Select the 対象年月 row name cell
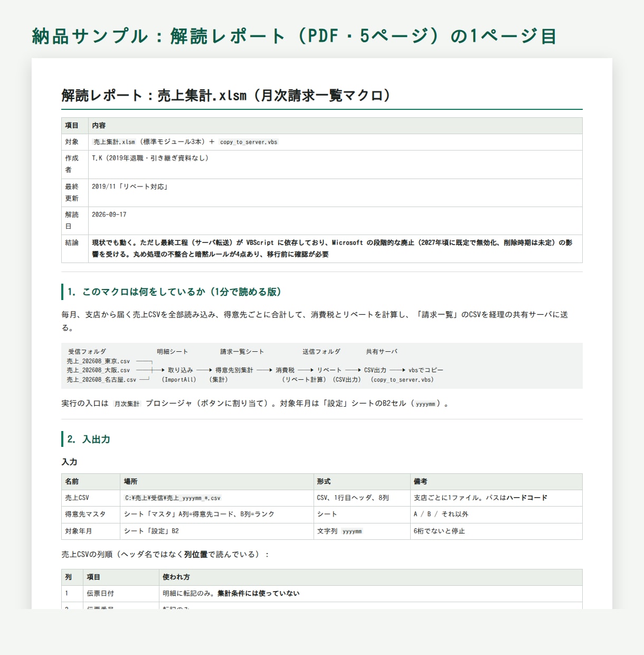 pos(91,531)
